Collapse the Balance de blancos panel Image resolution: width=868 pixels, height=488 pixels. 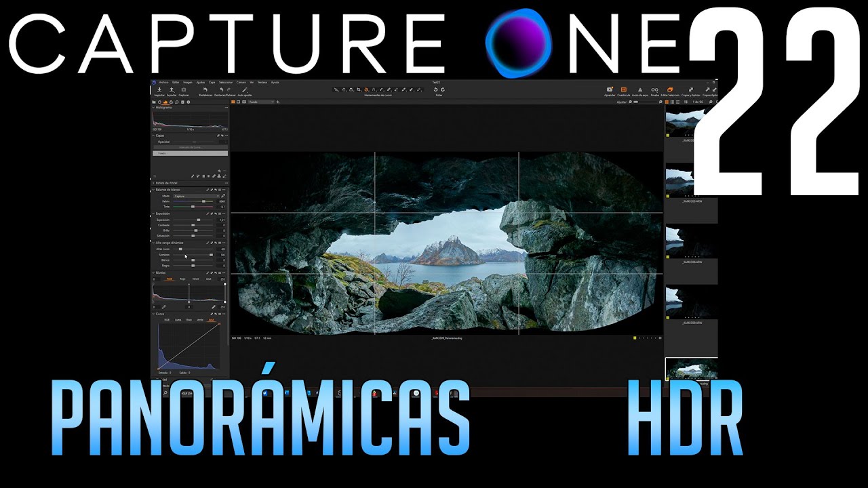pyautogui.click(x=153, y=190)
